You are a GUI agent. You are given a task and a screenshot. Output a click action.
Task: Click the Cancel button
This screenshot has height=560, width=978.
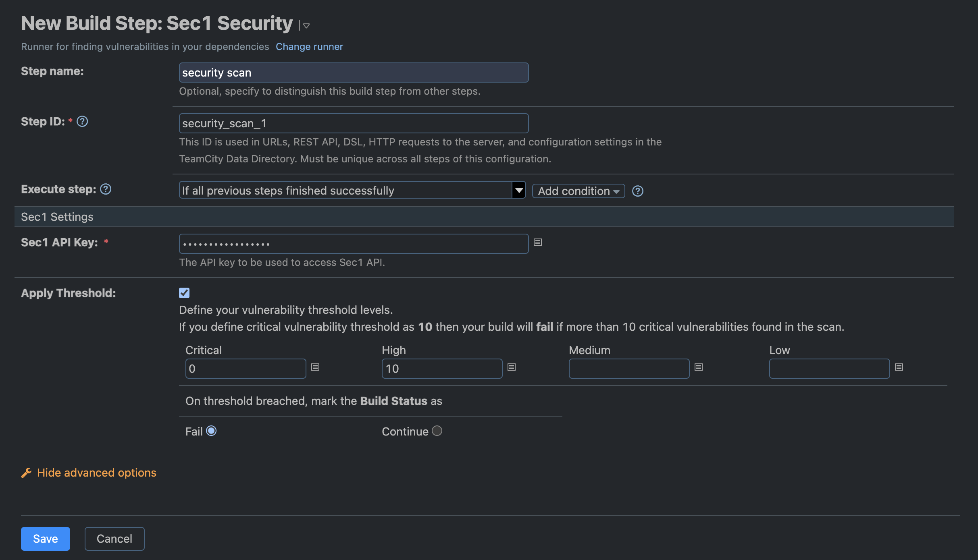114,539
